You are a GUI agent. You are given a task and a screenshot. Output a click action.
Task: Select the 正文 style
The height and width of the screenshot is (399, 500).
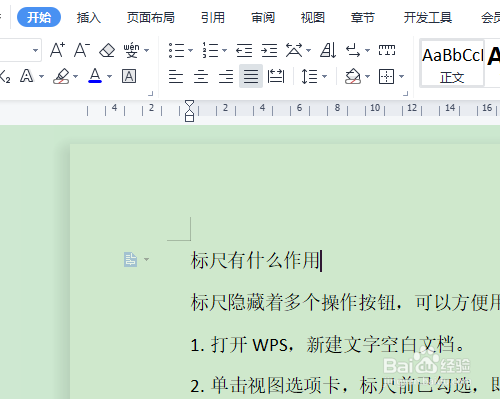click(x=452, y=63)
